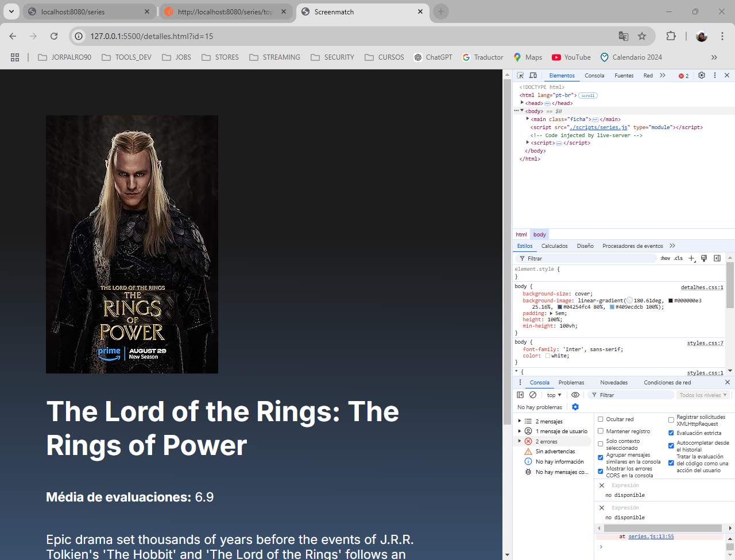The image size is (735, 560).
Task: Open the series.js:13:55 error link
Action: (x=651, y=536)
